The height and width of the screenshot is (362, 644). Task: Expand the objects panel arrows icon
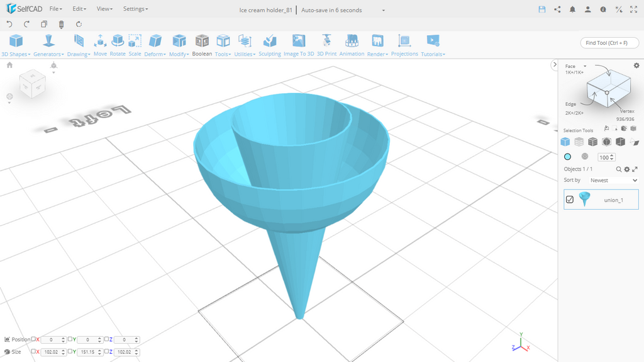pos(635,169)
